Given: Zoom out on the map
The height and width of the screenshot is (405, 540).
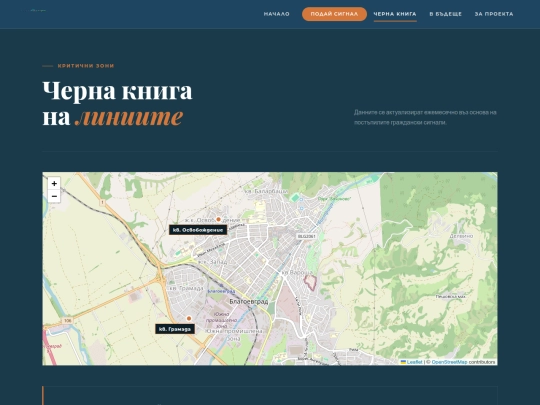Looking at the screenshot, I should tap(54, 196).
